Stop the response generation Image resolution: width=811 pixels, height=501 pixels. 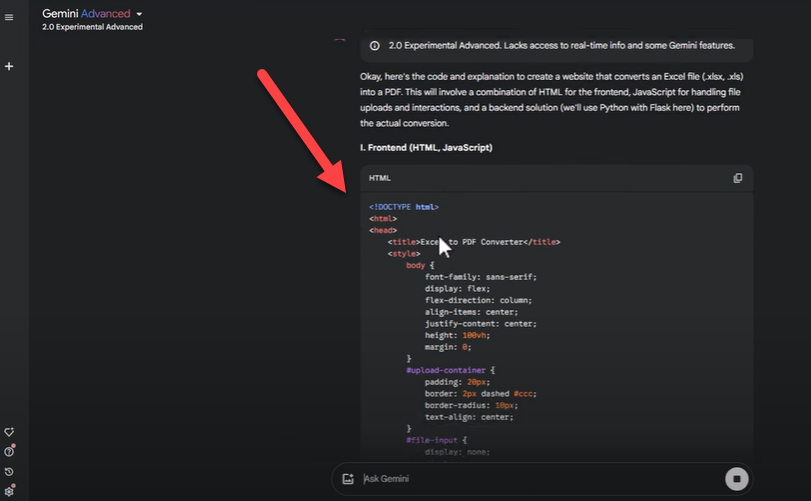(x=737, y=479)
